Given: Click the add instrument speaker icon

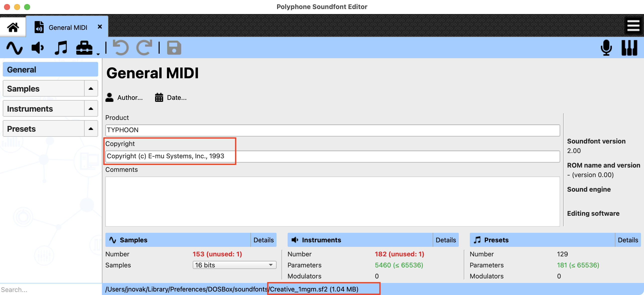Looking at the screenshot, I should 38,48.
